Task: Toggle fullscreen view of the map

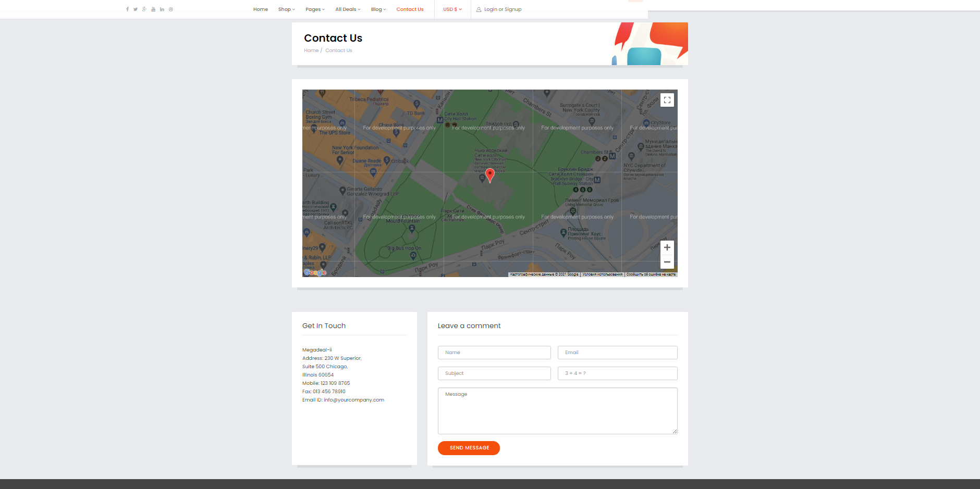Action: pyautogui.click(x=667, y=100)
